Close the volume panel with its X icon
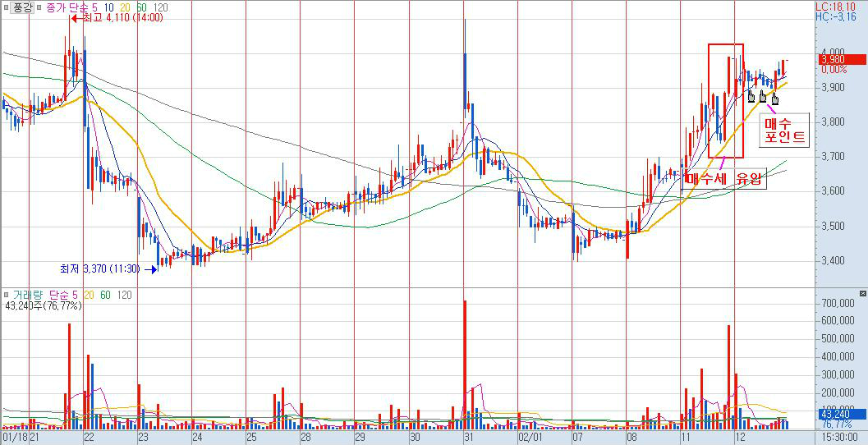The height and width of the screenshot is (445, 868). click(x=862, y=293)
